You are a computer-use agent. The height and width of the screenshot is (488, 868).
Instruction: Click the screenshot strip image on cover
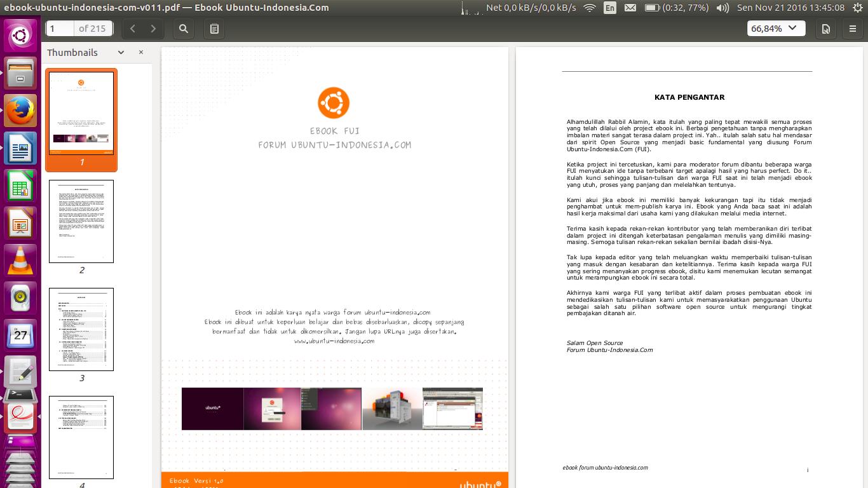332,409
